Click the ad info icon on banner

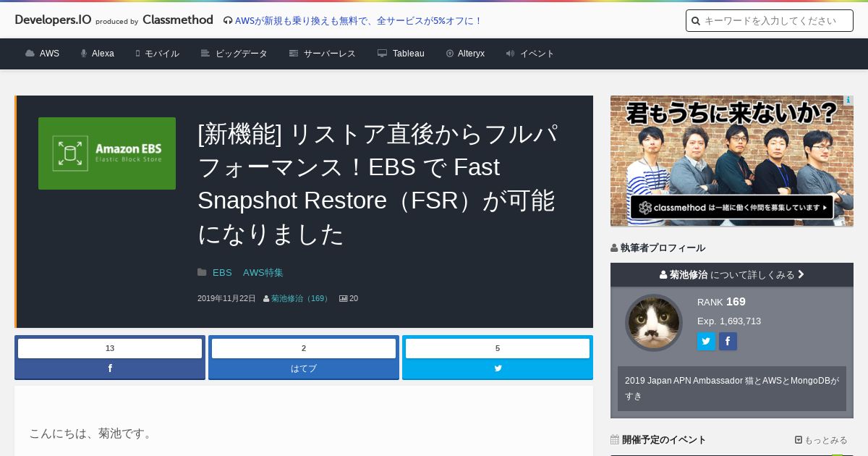pyautogui.click(x=848, y=101)
